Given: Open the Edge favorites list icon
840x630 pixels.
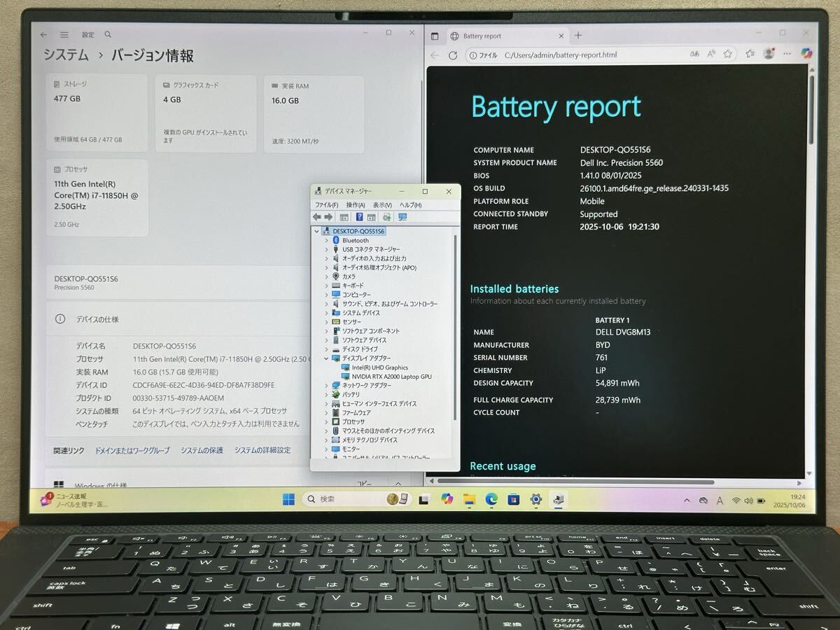Looking at the screenshot, I should [750, 53].
